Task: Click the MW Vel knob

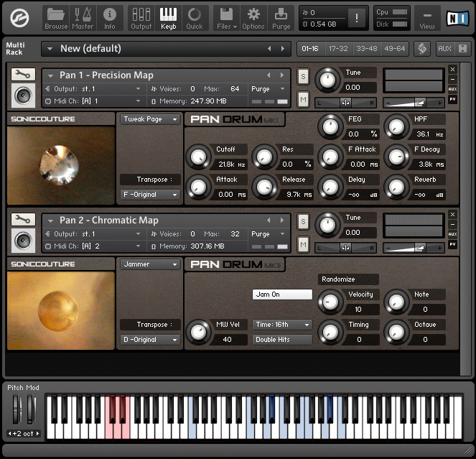Action: pyautogui.click(x=198, y=332)
